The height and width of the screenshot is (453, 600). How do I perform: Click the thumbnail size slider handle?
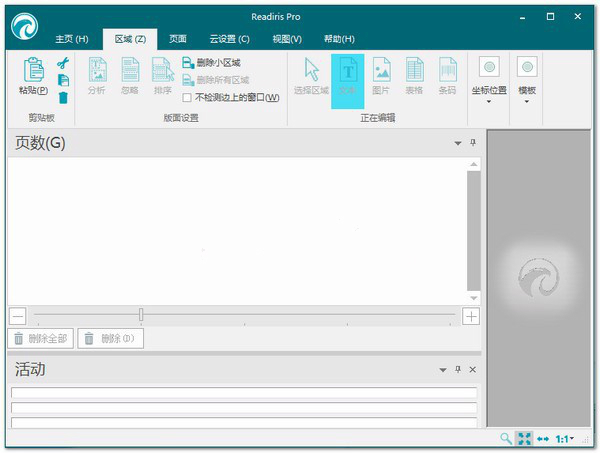pyautogui.click(x=141, y=315)
